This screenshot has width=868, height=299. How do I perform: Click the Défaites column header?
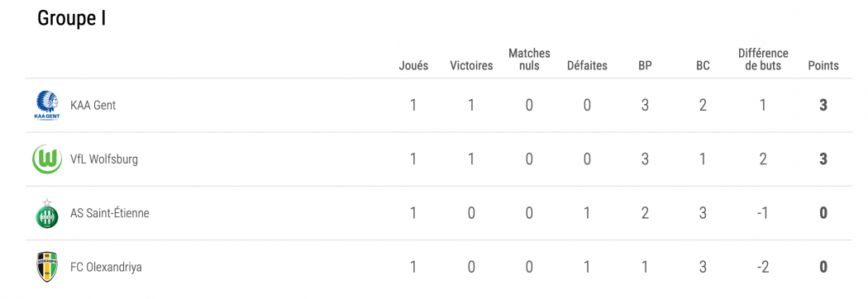tap(587, 66)
